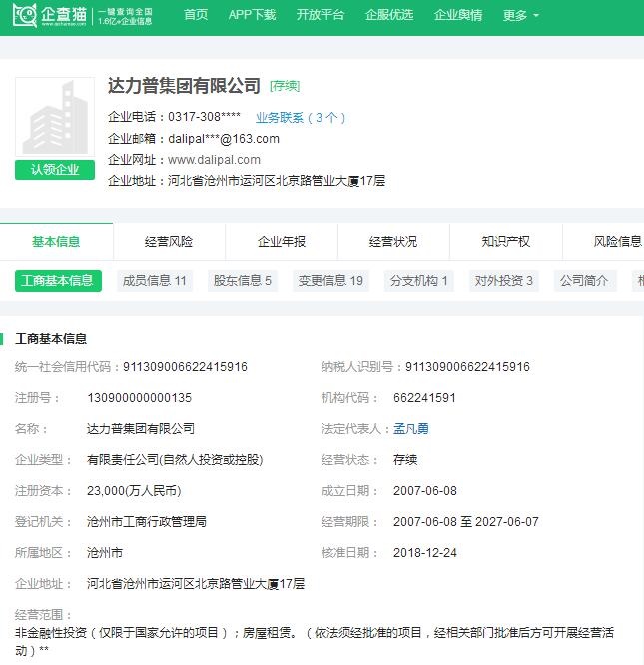
Task: Open the 分支机构 1 sub-tab
Action: pyautogui.click(x=419, y=281)
